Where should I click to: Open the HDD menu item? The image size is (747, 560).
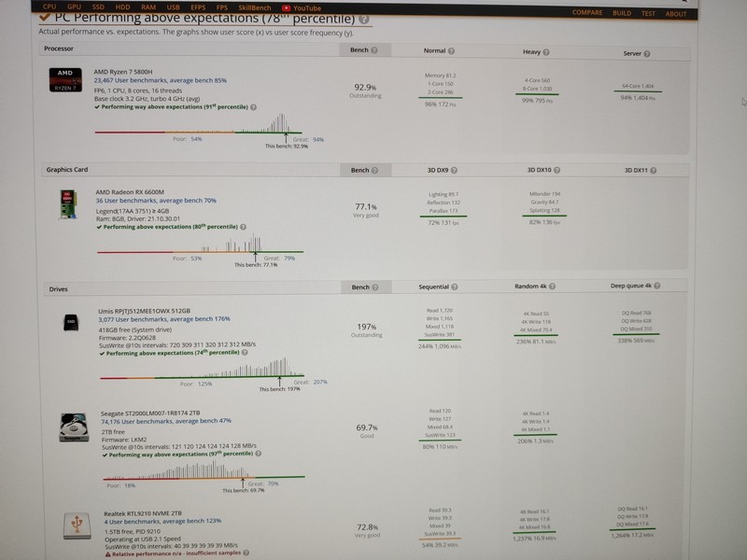coord(122,7)
